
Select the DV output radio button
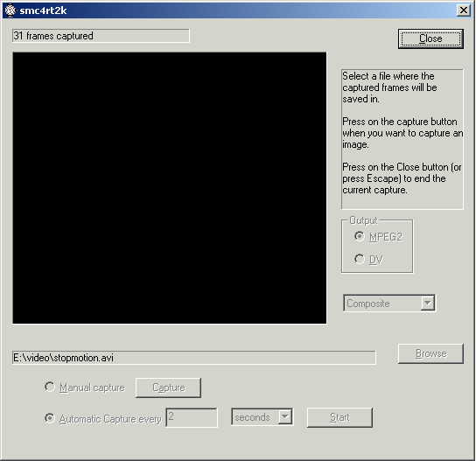(360, 259)
